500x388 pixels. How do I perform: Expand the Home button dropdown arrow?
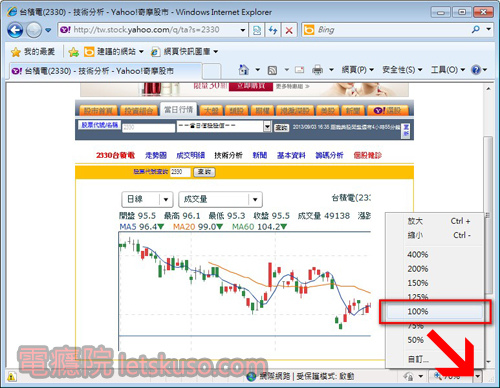coord(257,70)
